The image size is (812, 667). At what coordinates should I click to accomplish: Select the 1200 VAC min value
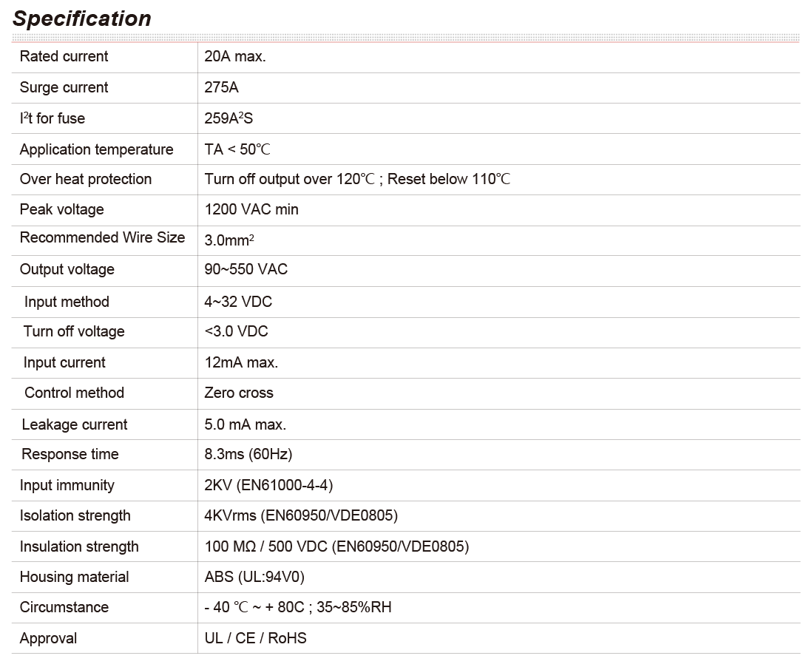pos(251,209)
